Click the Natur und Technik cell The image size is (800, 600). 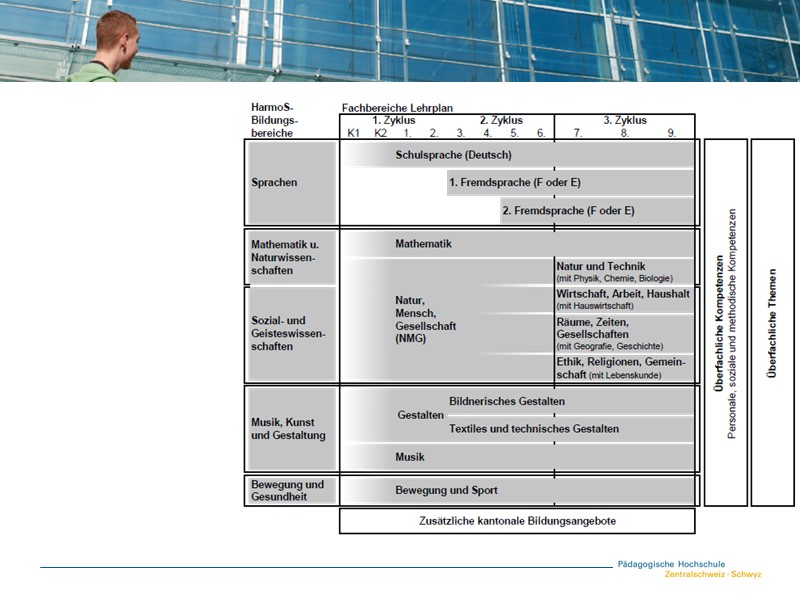coord(624,272)
